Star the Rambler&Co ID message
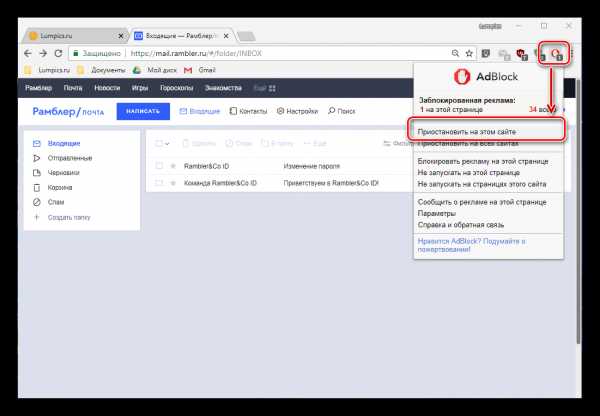The image size is (600, 416). click(x=173, y=166)
